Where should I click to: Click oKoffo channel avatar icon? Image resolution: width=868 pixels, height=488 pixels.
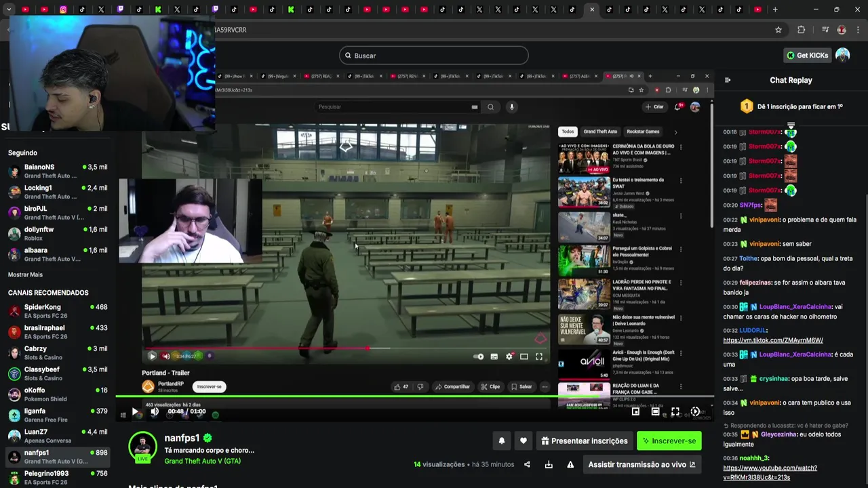14,394
